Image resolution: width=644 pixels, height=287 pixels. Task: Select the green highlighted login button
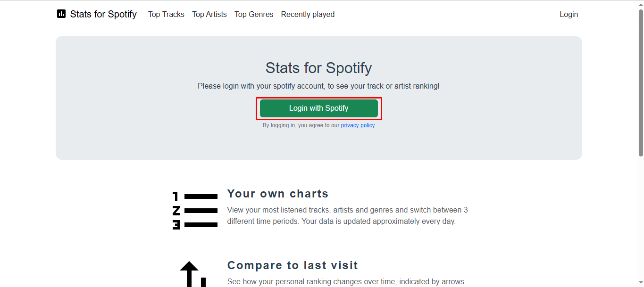coord(318,108)
